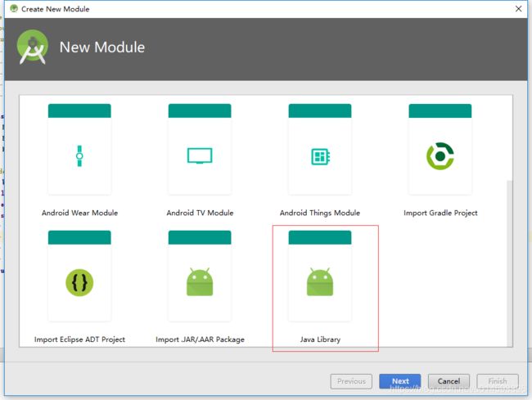The image size is (532, 400).
Task: Click the "Java Library" label
Action: [320, 339]
